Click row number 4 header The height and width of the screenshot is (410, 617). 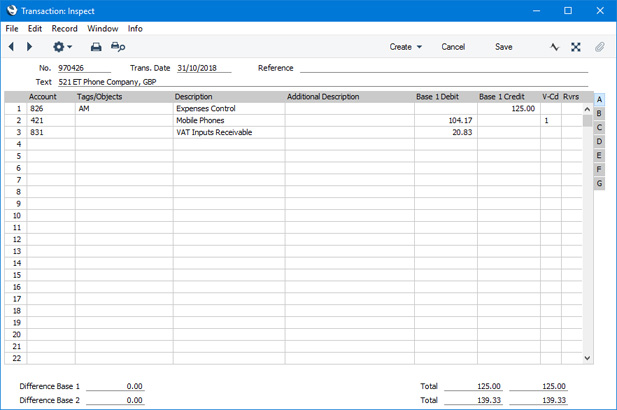(x=16, y=144)
